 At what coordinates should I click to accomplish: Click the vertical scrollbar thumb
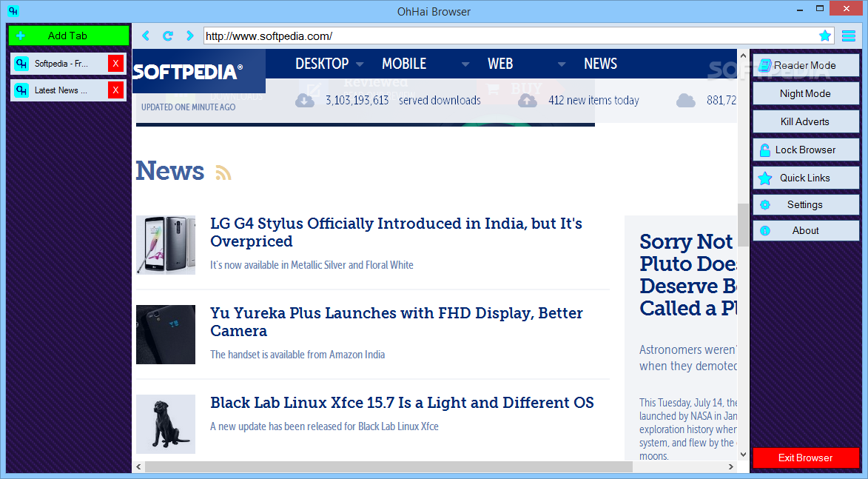(x=743, y=225)
